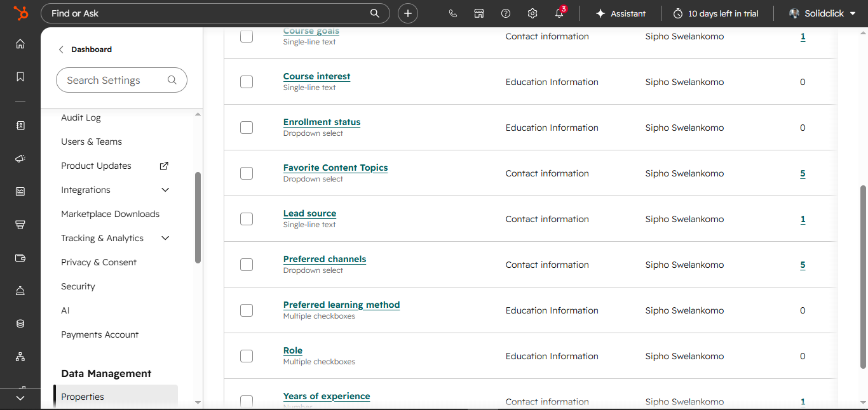Open Audit Log settings

(x=81, y=117)
